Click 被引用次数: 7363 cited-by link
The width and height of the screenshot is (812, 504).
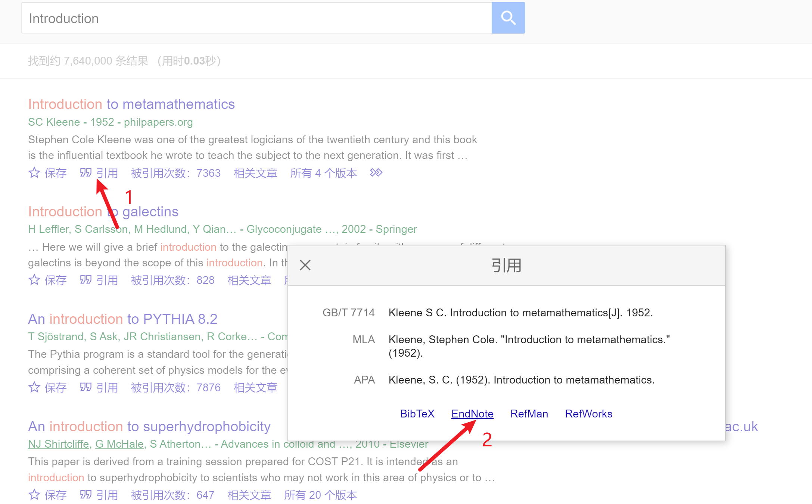pyautogui.click(x=175, y=173)
